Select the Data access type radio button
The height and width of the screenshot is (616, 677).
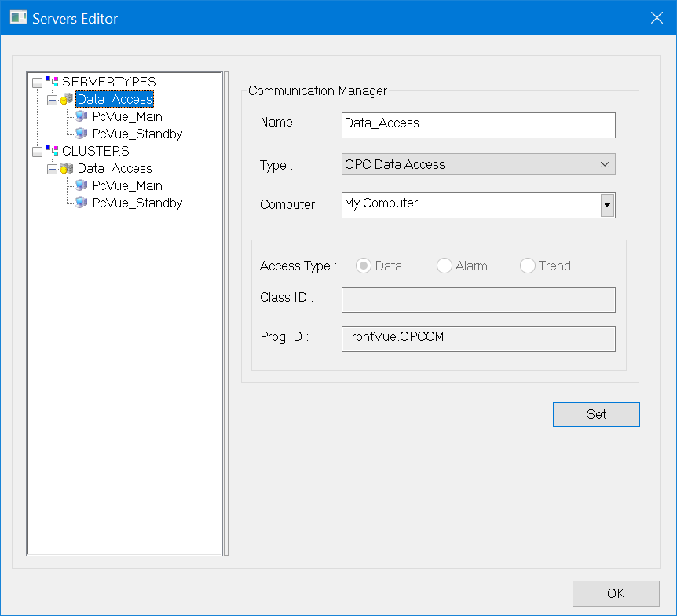[x=364, y=266]
